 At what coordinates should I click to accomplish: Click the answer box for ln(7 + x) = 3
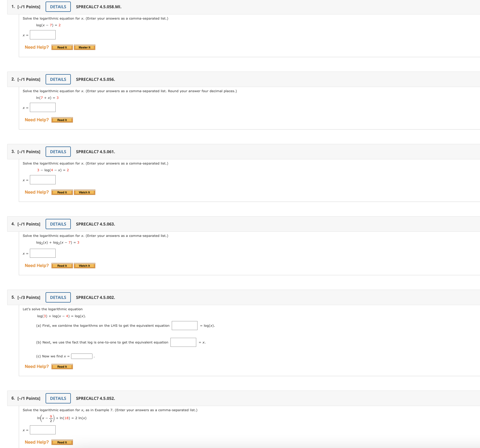(43, 107)
